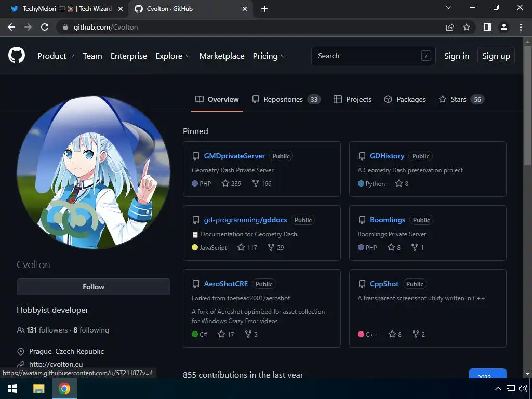Close the TechyMelori Twitter tab
This screenshot has width=532, height=399.
[121, 9]
